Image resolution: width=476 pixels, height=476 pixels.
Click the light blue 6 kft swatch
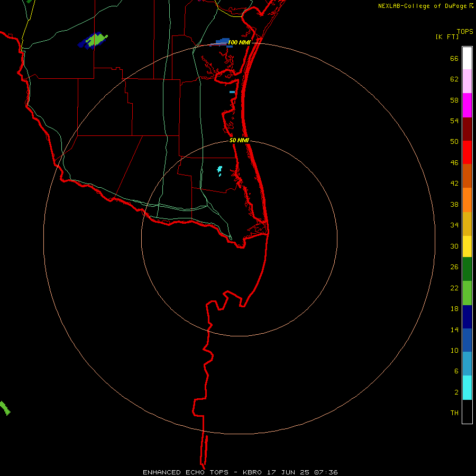pyautogui.click(x=467, y=364)
